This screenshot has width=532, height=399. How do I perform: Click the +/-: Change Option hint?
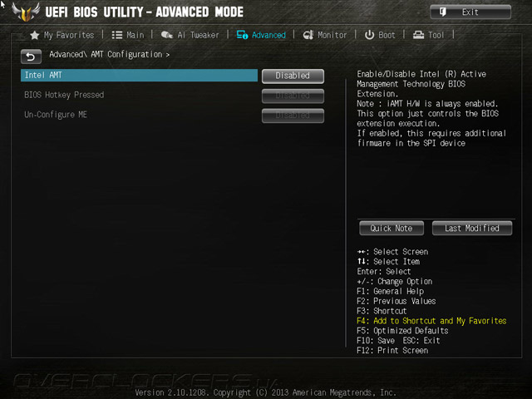(395, 281)
